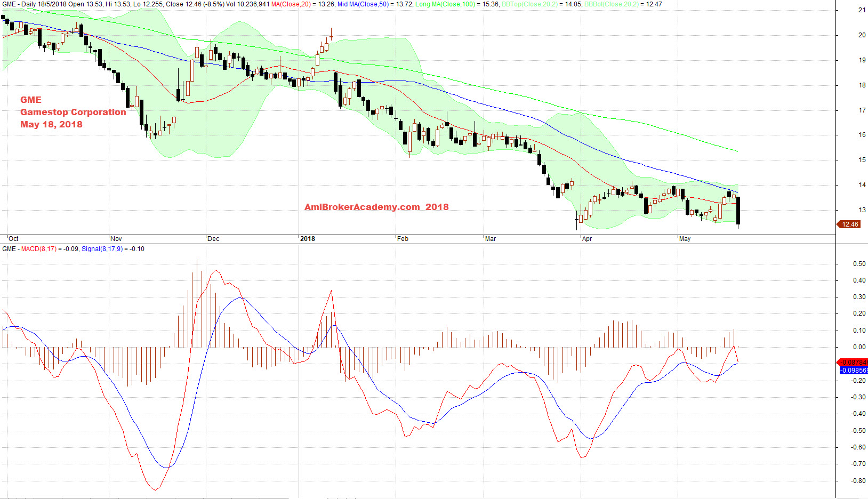This screenshot has height=499, width=868.
Task: Click the 19 price axis label
Action: coord(862,60)
